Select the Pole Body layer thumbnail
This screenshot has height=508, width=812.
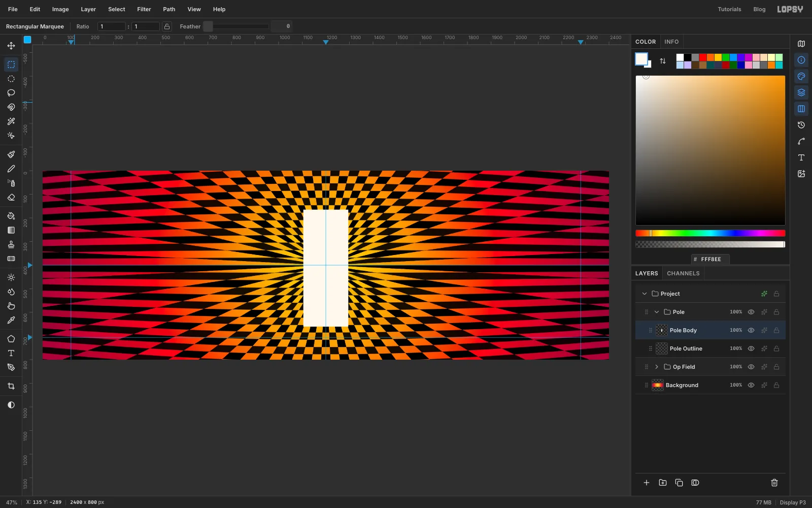click(662, 330)
